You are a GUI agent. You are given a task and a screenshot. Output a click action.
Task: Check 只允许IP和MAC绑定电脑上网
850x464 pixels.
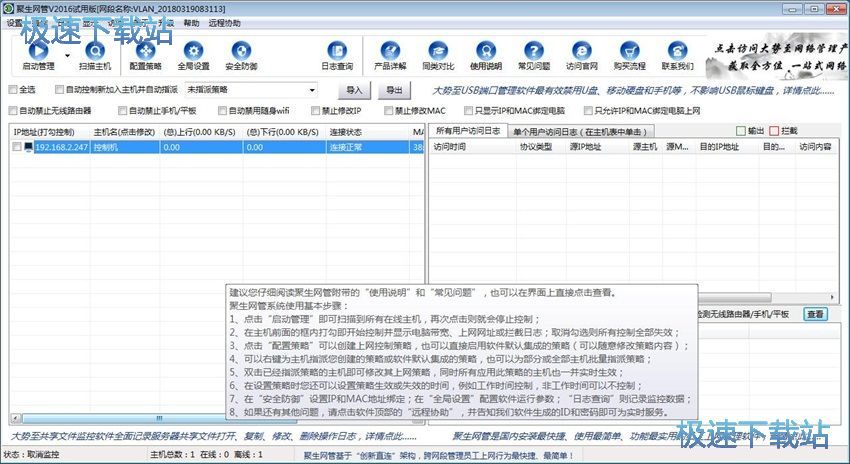pyautogui.click(x=588, y=111)
